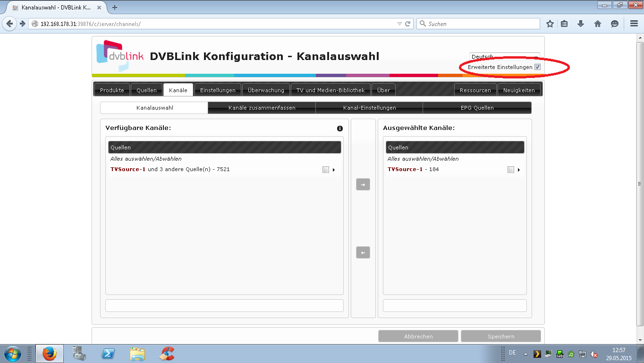Click the page vertical scrollbar
Viewport: 644px width, 363px height.
tap(640, 183)
